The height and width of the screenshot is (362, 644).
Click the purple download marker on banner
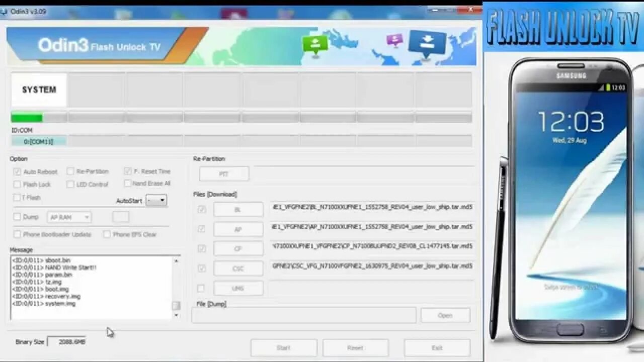pyautogui.click(x=394, y=40)
